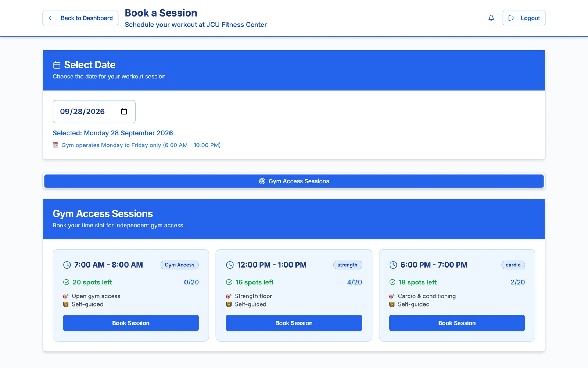The height and width of the screenshot is (368, 588).
Task: Go back to Dashboard
Action: pyautogui.click(x=80, y=18)
